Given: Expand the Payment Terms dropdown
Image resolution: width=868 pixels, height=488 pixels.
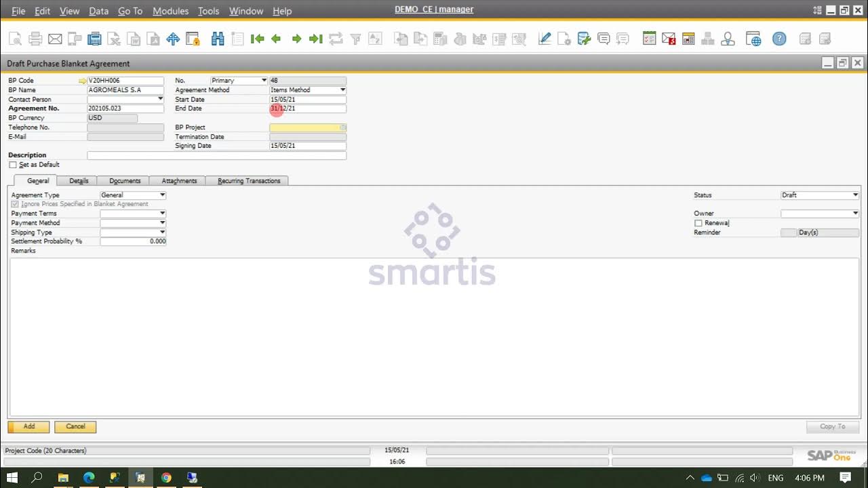Looking at the screenshot, I should 162,213.
